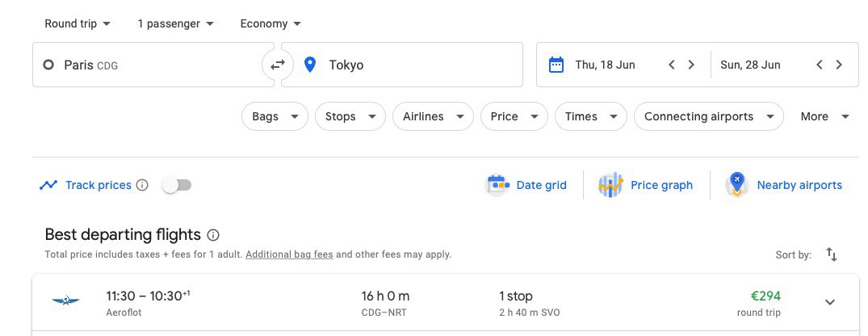Screen dimensions: 868x336
Task: Click the Paris CDG origin field
Action: (145, 65)
